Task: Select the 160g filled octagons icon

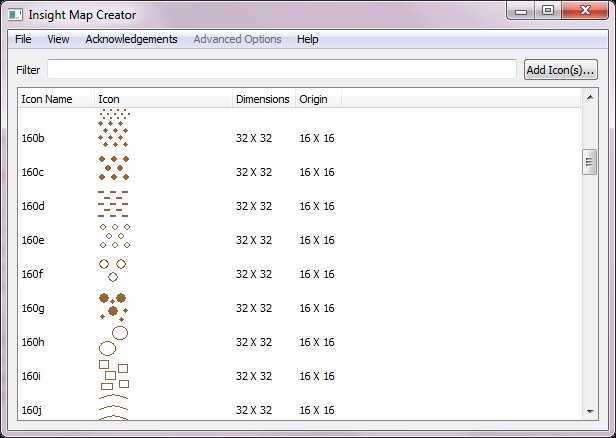Action: 113,307
